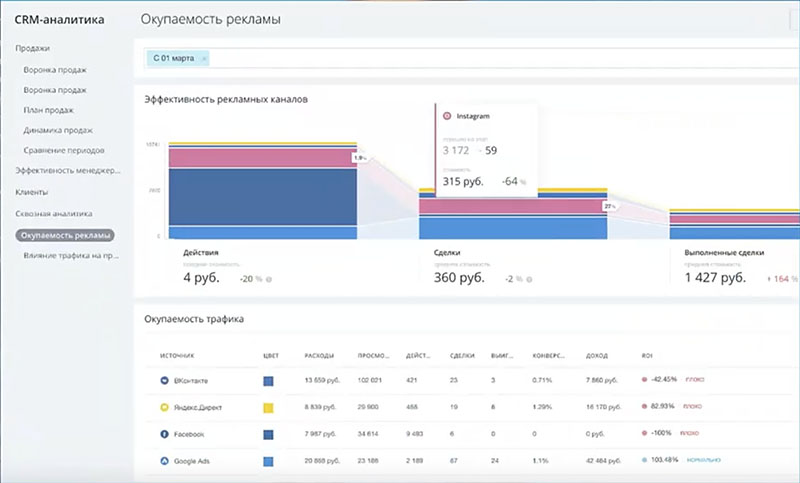Click ROI value 103.48%
Viewport: 800px width, 483px height.
click(665, 460)
